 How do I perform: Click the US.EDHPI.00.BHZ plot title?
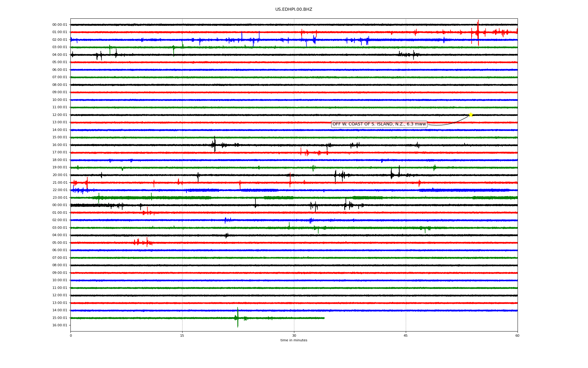pos(294,10)
